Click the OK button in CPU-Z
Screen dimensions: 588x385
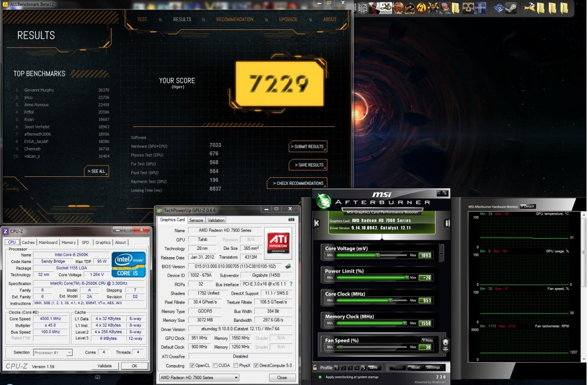click(x=134, y=366)
